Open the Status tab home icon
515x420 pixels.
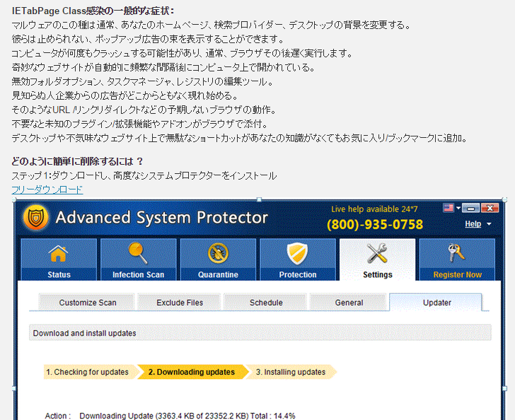pos(59,254)
